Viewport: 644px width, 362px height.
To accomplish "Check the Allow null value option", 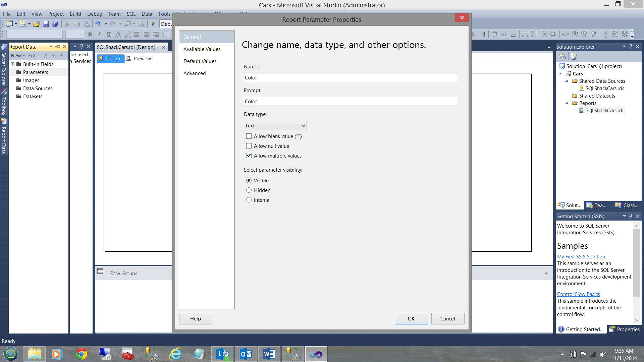I will pos(249,146).
